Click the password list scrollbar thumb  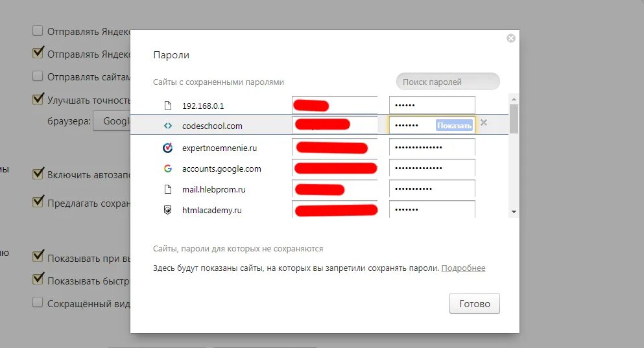click(514, 119)
